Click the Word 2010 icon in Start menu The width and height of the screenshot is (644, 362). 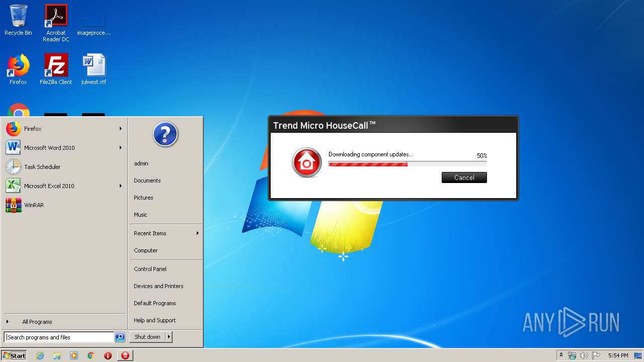point(14,148)
